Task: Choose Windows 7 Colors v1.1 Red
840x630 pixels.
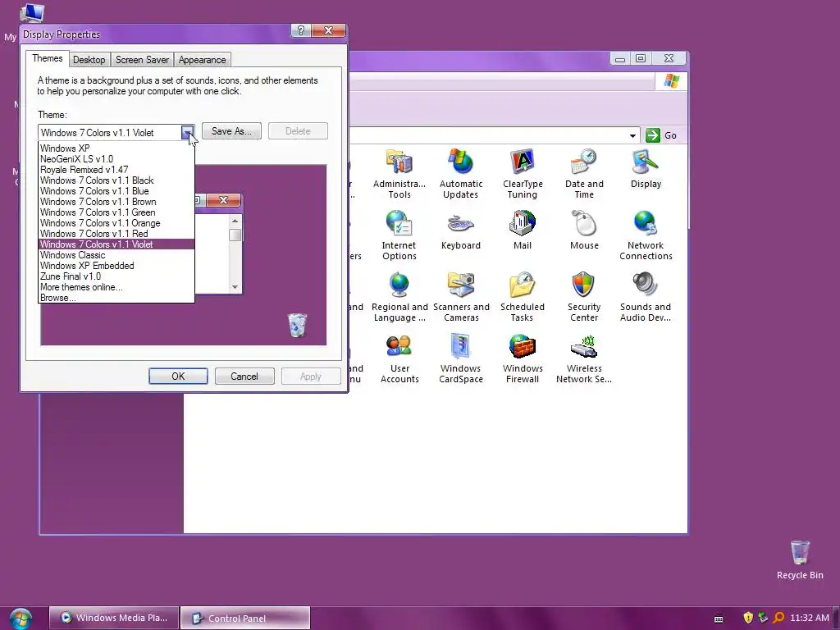Action: [x=116, y=234]
